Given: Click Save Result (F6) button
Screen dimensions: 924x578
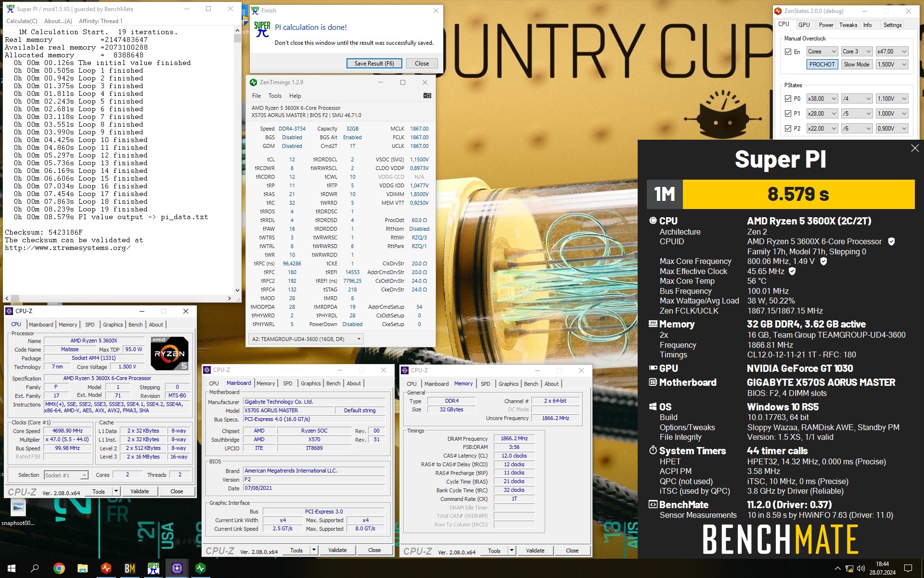Looking at the screenshot, I should click(x=374, y=63).
